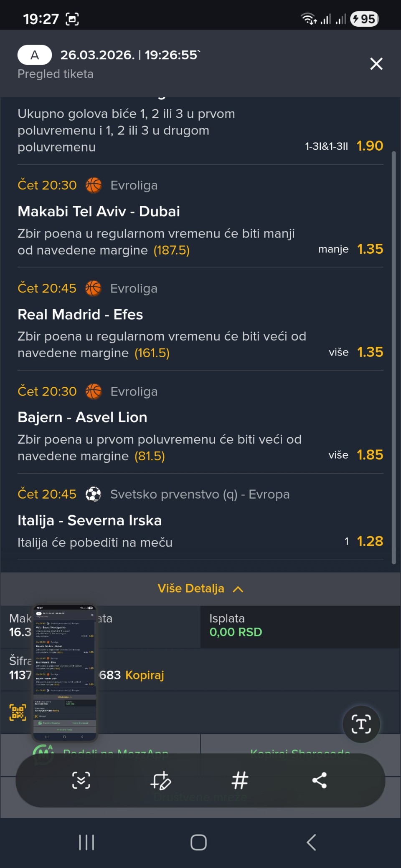401x868 pixels.
Task: Tap the scan-scroll capture icon in screenshot toolbar
Action: tap(81, 780)
